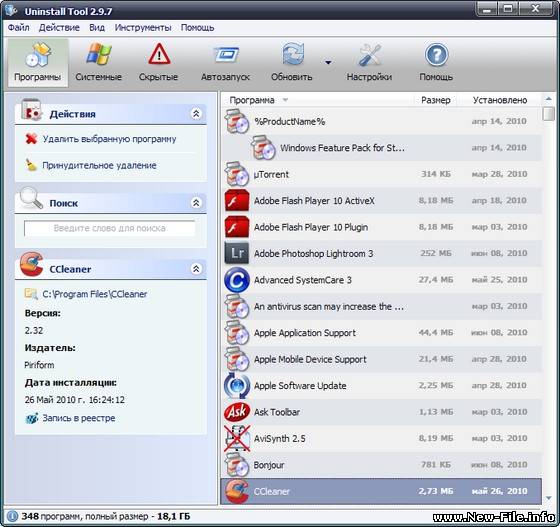This screenshot has height=527, width=560.
Task: Select Adobe Flash Player 10 ActiveX icon
Action: pyautogui.click(x=236, y=201)
